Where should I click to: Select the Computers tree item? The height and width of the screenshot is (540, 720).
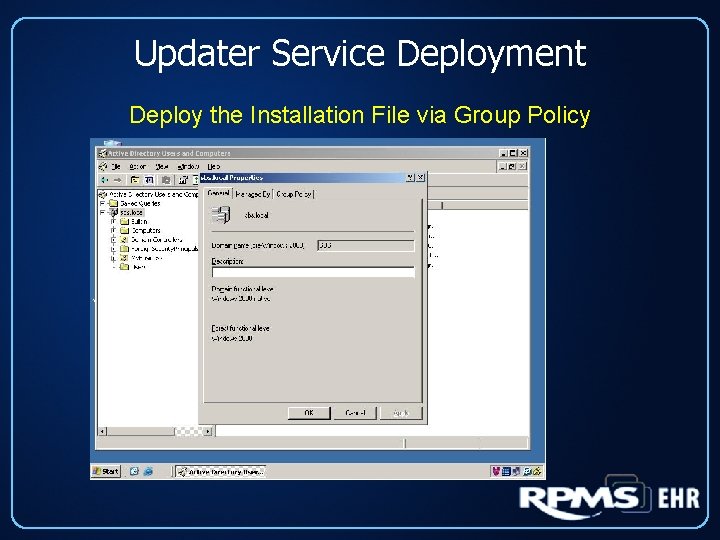(x=146, y=231)
